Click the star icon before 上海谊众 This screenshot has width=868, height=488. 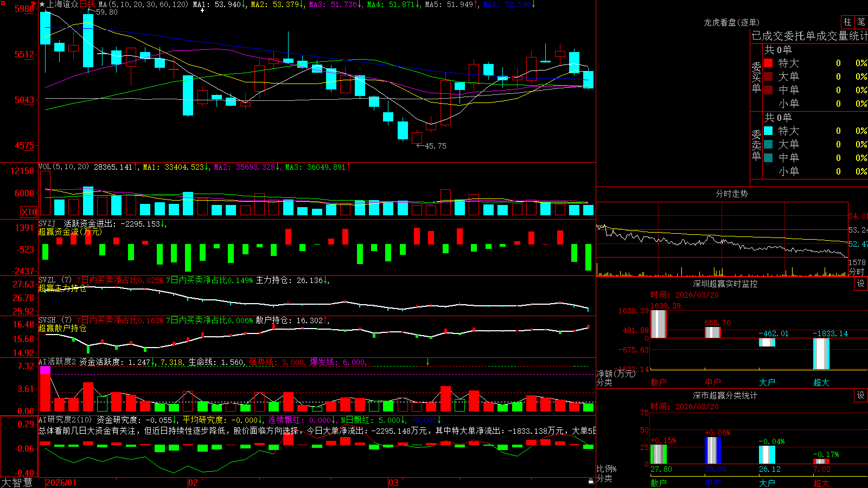point(42,4)
